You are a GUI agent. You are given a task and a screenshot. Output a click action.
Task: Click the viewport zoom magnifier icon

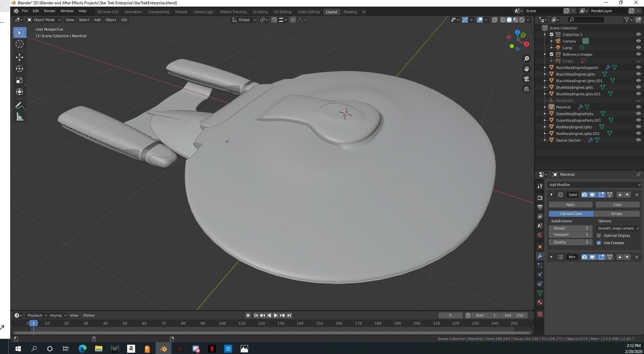click(526, 59)
